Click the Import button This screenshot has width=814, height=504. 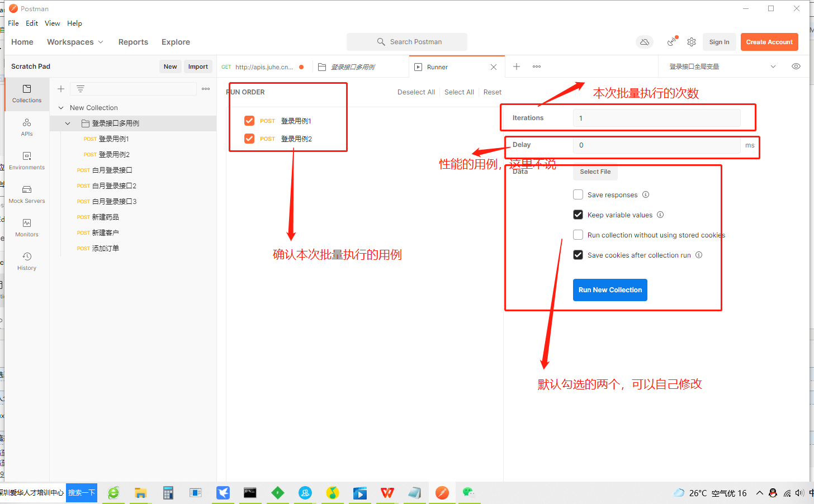[198, 66]
